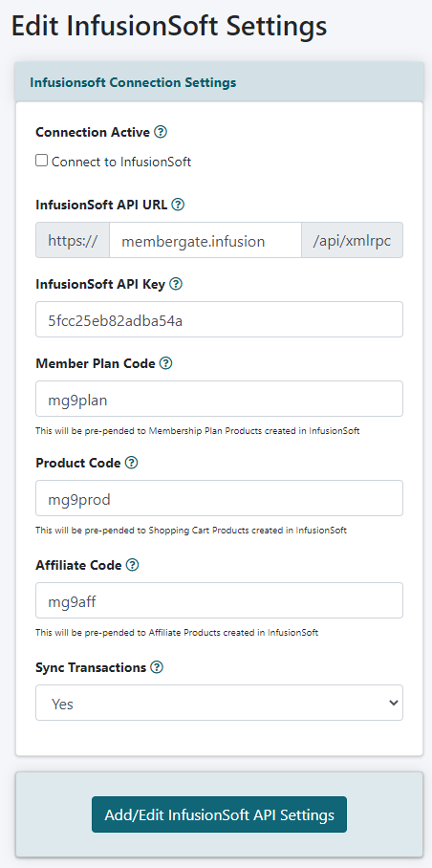The image size is (432, 868).
Task: Click the Infusionsoft Connection Settings panel header
Action: coord(219,82)
